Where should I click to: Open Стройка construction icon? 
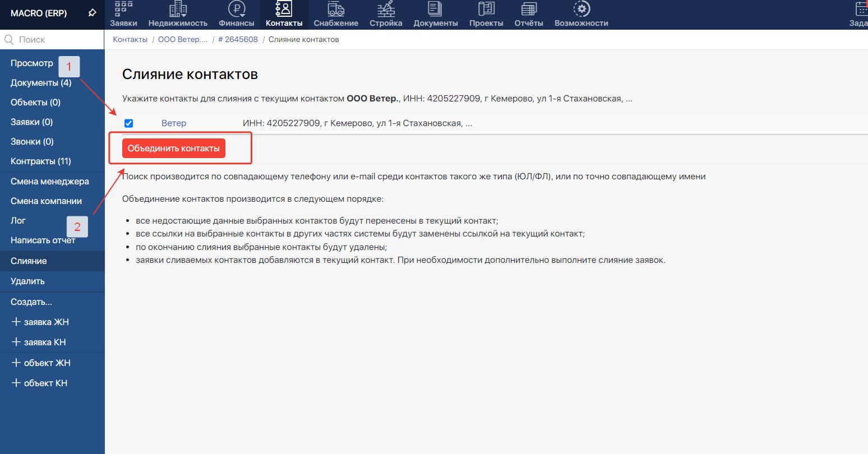coord(386,9)
